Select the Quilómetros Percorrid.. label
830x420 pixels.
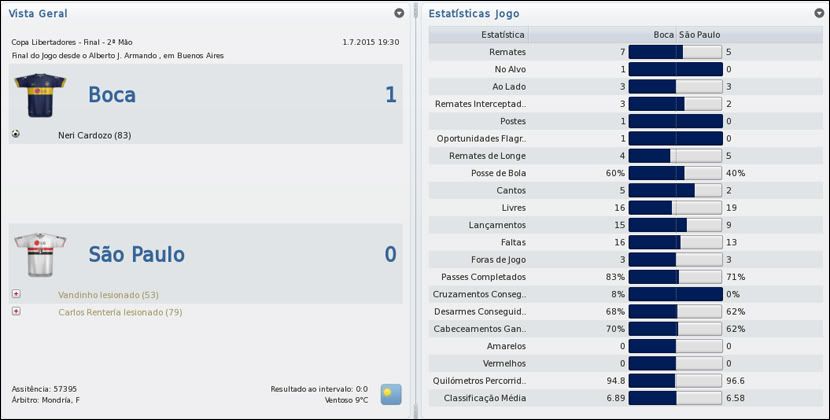(479, 381)
